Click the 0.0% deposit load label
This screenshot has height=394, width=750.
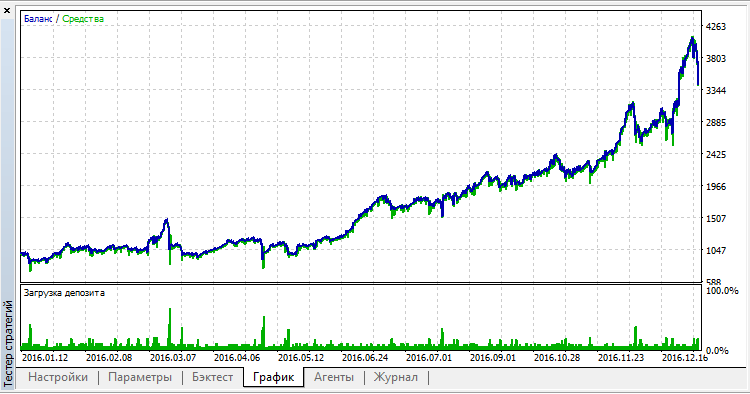pos(717,351)
